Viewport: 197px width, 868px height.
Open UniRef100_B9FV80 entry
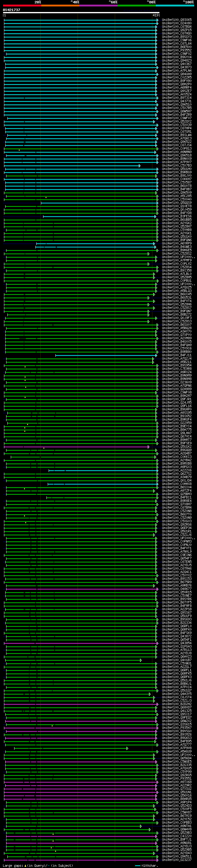(x=177, y=81)
